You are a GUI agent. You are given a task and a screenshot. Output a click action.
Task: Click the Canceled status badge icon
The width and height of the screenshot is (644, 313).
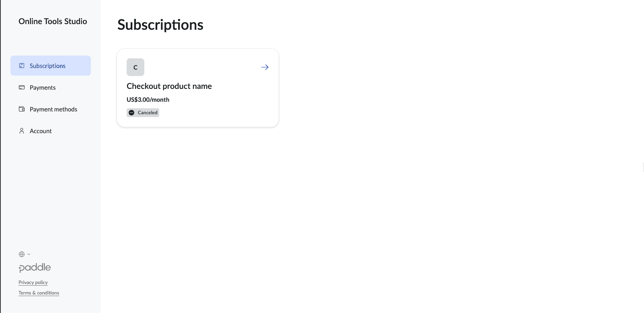pyautogui.click(x=131, y=113)
